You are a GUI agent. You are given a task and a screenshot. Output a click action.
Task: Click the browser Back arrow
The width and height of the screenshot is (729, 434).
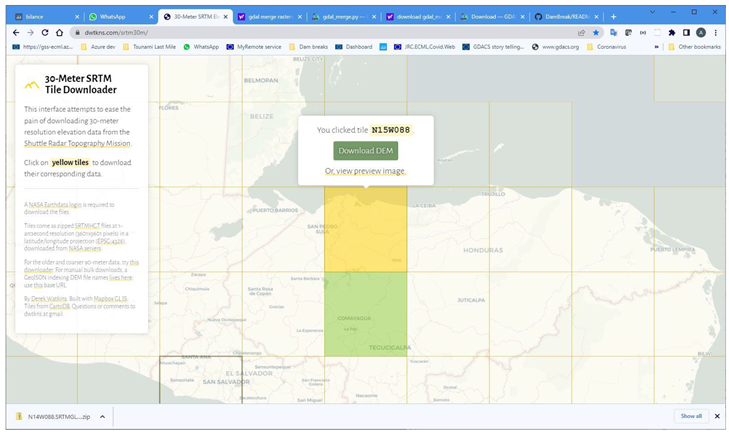pos(14,32)
